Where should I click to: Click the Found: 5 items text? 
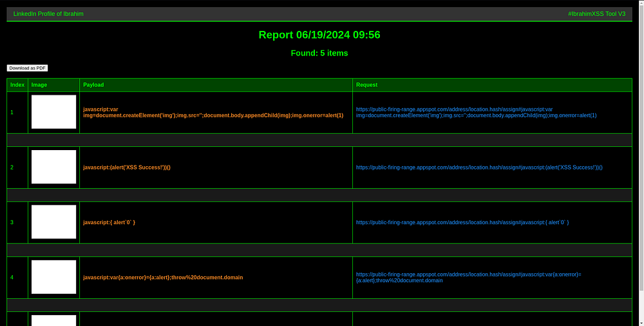click(x=319, y=53)
